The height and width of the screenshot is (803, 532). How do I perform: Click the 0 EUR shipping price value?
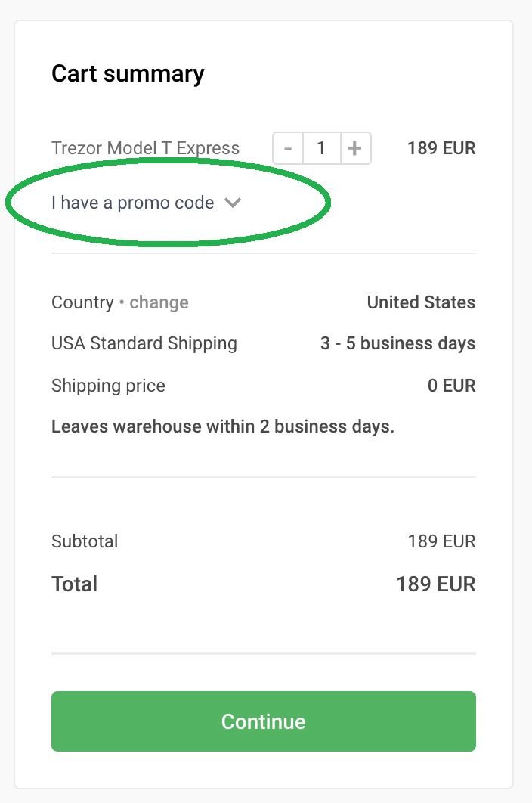(x=452, y=386)
